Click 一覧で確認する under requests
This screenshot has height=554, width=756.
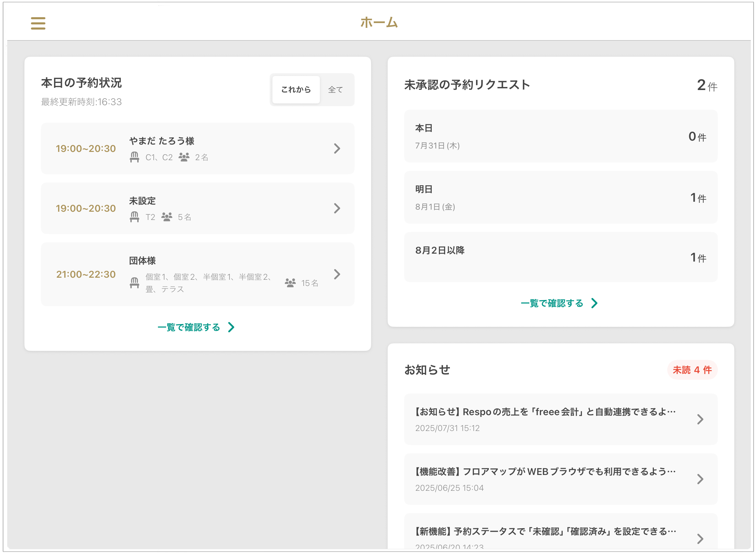point(552,303)
